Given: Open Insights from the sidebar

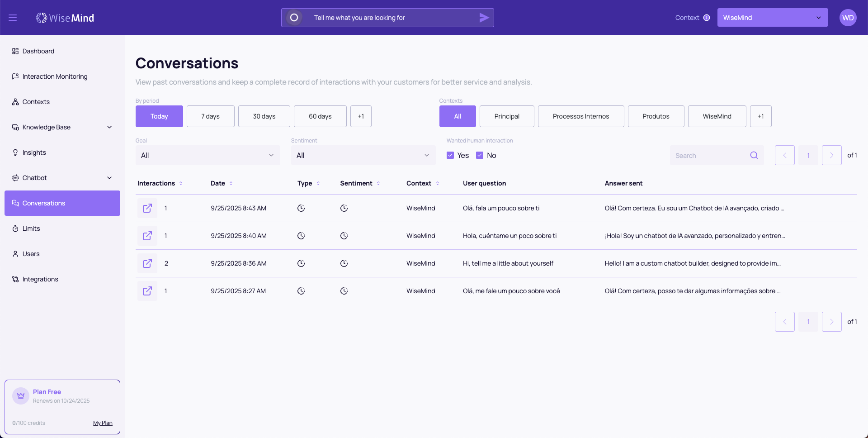Looking at the screenshot, I should (34, 152).
